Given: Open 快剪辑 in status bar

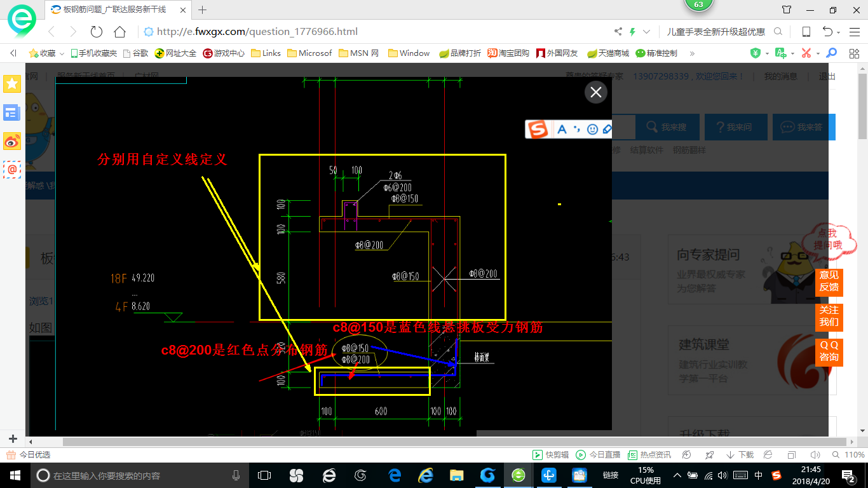Looking at the screenshot, I should coord(550,455).
